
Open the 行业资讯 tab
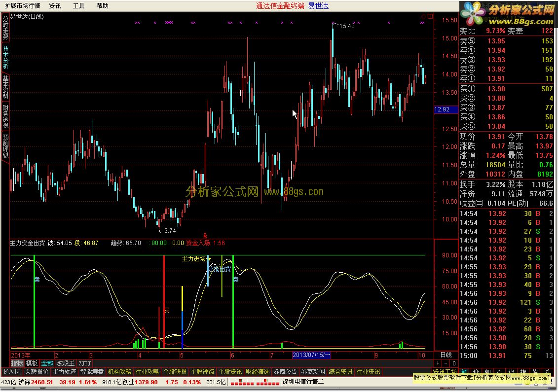[x=368, y=372]
